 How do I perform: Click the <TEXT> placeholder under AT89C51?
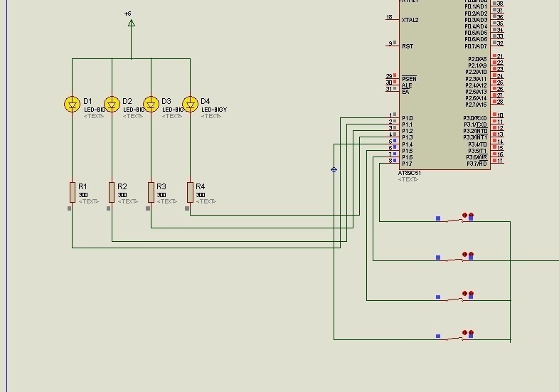408,179
